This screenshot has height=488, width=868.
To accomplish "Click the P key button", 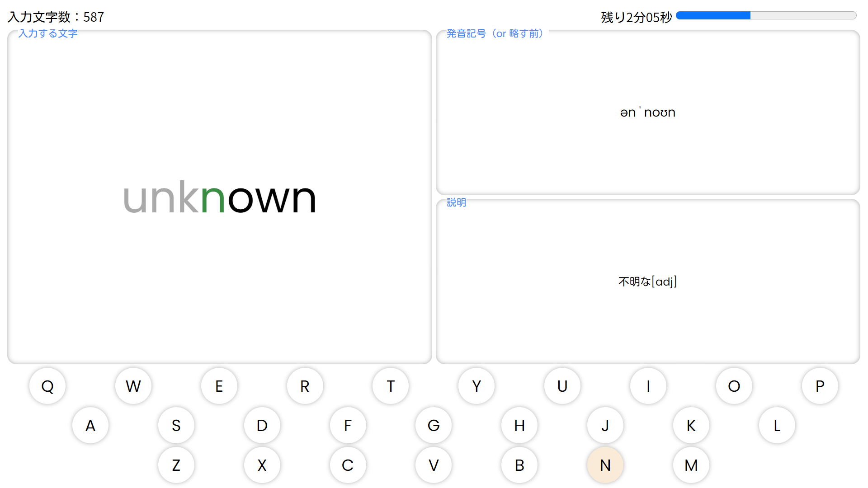I will click(820, 386).
